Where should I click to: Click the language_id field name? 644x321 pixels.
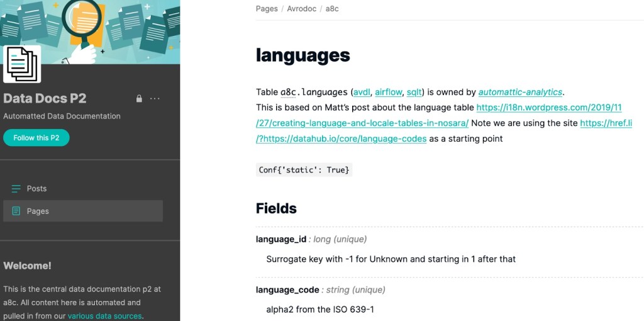[x=281, y=239]
